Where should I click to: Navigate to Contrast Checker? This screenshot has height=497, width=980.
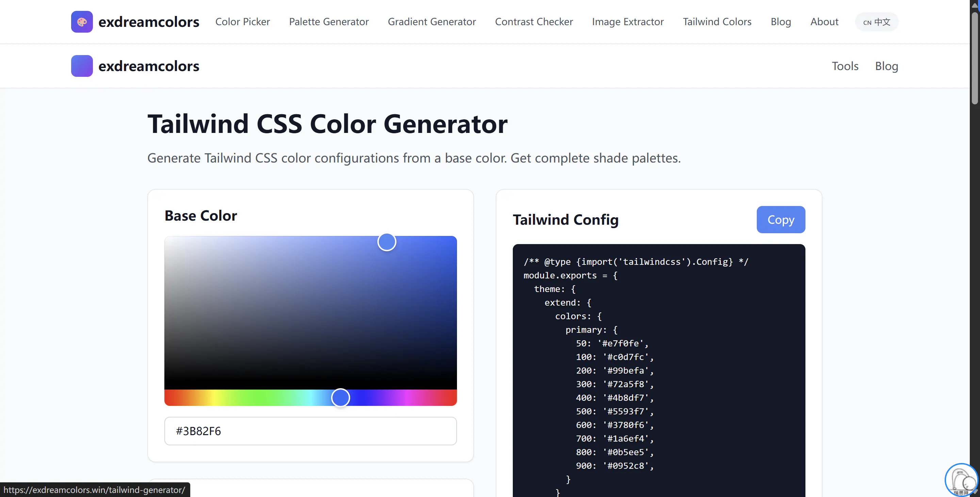pyautogui.click(x=534, y=22)
